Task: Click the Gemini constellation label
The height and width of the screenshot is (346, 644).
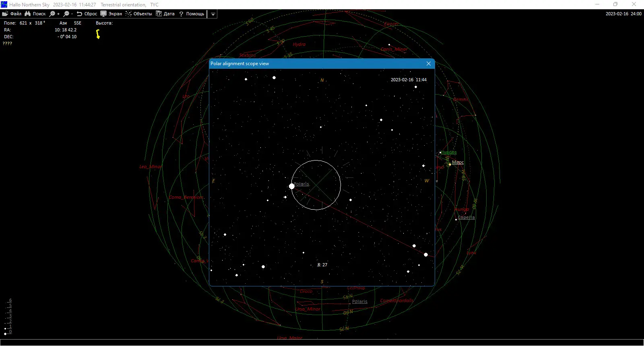Action: pos(460,99)
